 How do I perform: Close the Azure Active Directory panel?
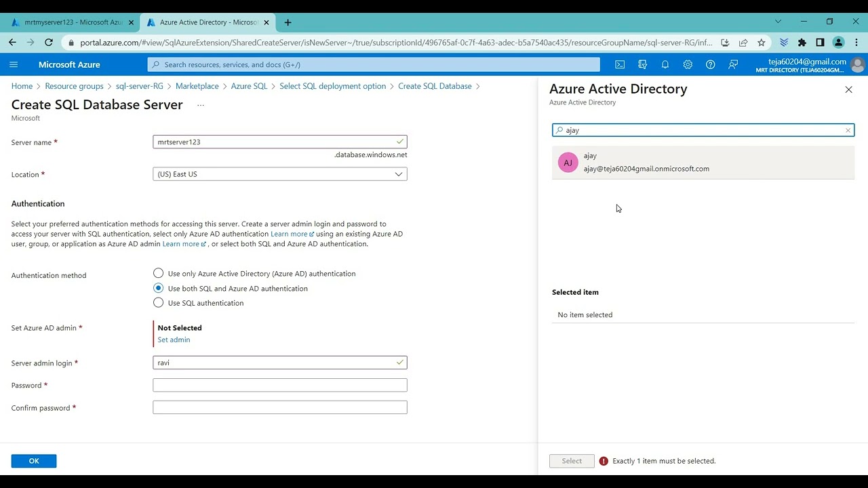[848, 89]
